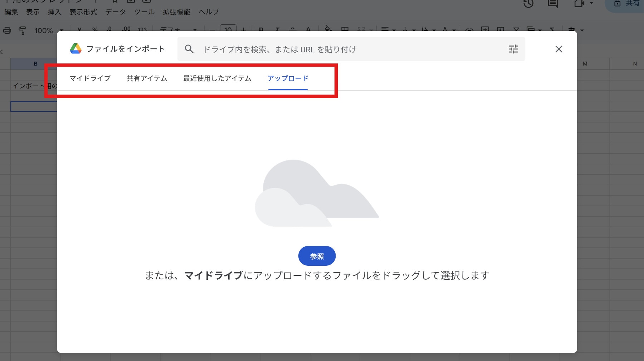
Task: Open search filter options in import dialog
Action: [513, 49]
